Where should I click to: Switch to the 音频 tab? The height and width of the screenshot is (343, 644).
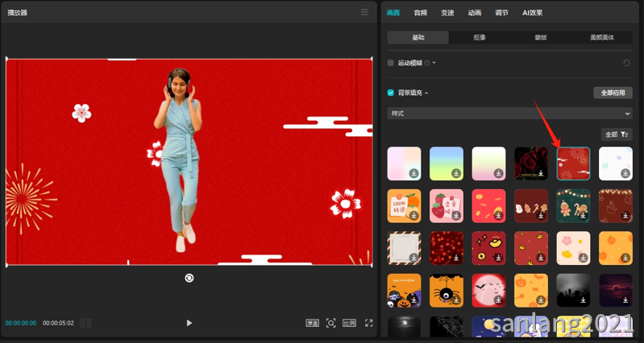[420, 13]
